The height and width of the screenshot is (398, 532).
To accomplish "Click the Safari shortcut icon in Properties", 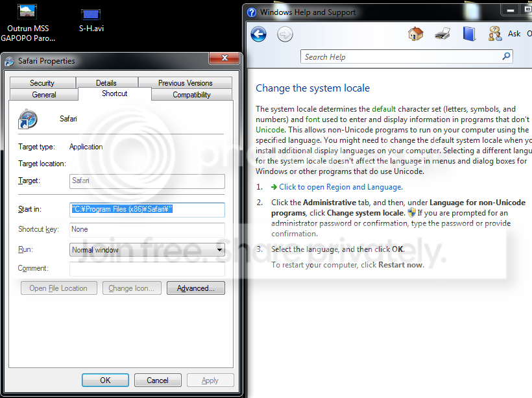I will pos(28,119).
